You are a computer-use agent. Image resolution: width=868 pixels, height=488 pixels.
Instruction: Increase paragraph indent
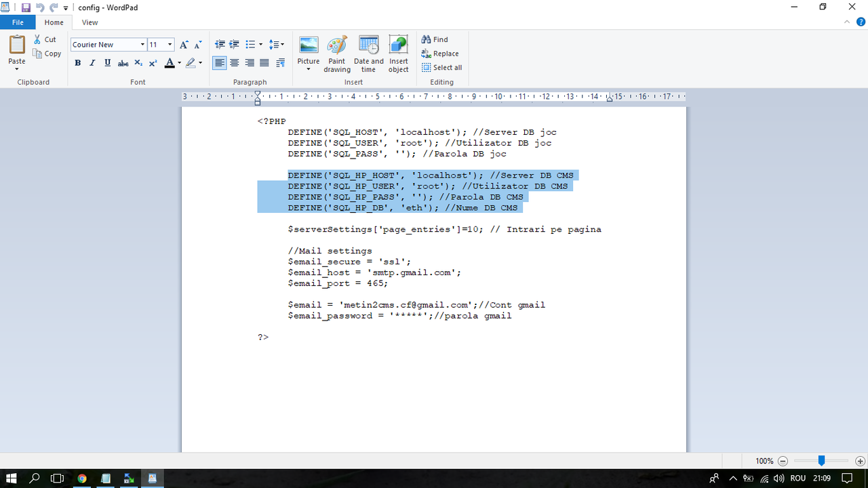click(x=234, y=45)
